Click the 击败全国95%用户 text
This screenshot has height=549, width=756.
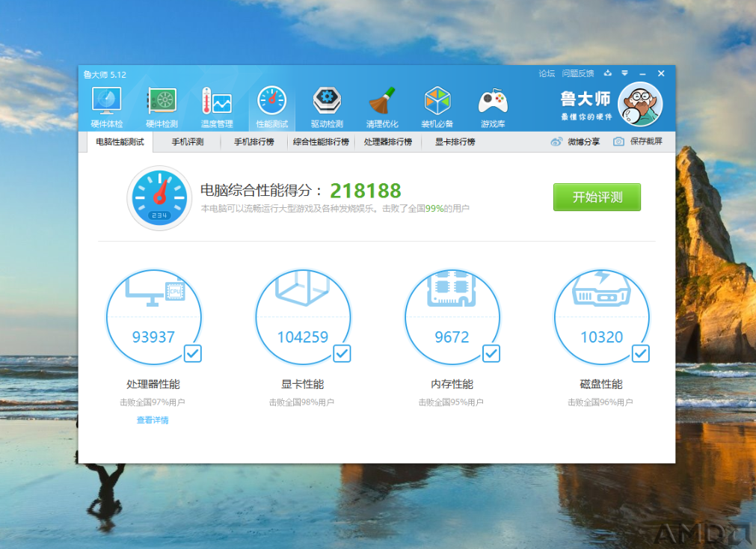[x=452, y=402]
